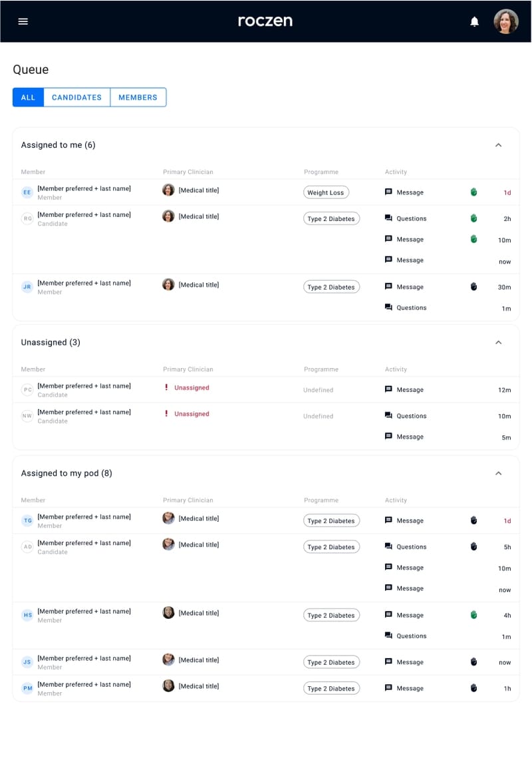Click the black hand icon in JR's row
The image size is (532, 780).
pos(474,287)
